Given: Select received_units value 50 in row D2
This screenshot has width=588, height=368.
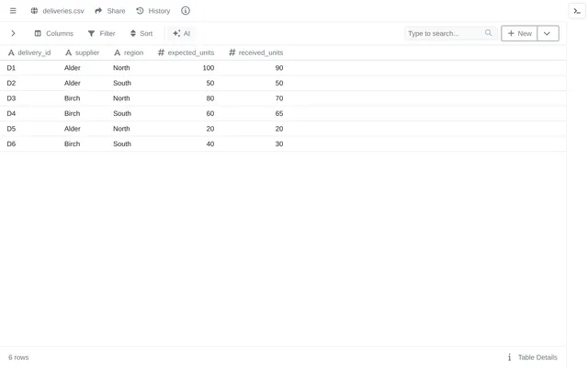Looking at the screenshot, I should 279,83.
